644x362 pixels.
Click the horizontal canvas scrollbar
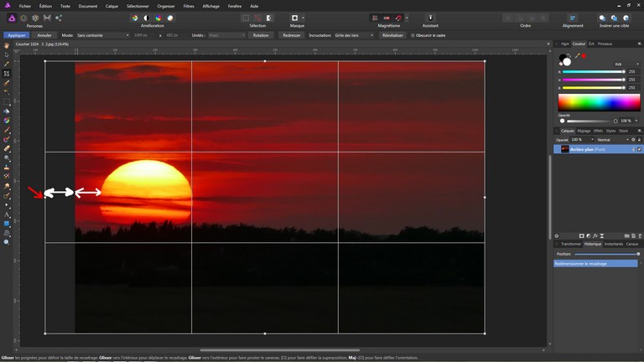point(280,350)
